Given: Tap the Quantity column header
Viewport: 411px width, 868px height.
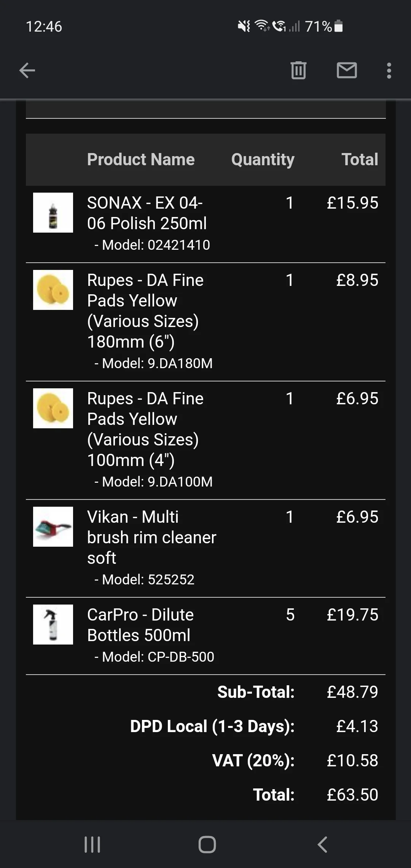Looking at the screenshot, I should coord(263,160).
